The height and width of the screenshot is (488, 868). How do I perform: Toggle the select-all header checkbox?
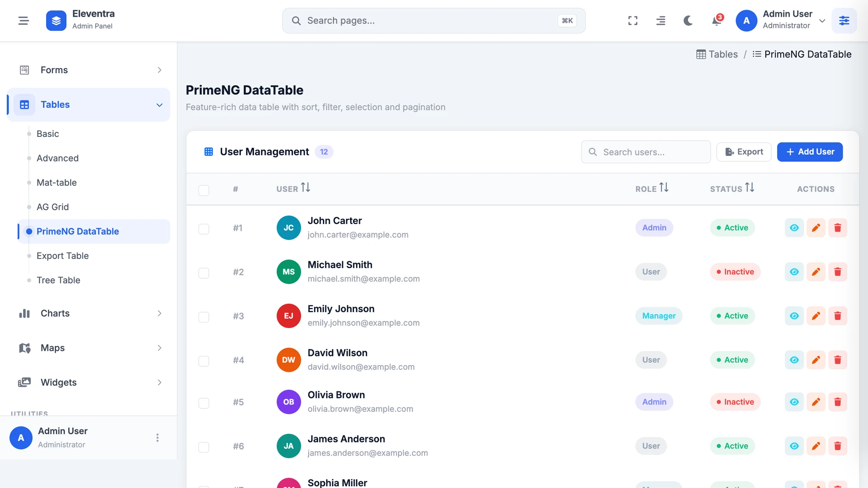pos(204,190)
